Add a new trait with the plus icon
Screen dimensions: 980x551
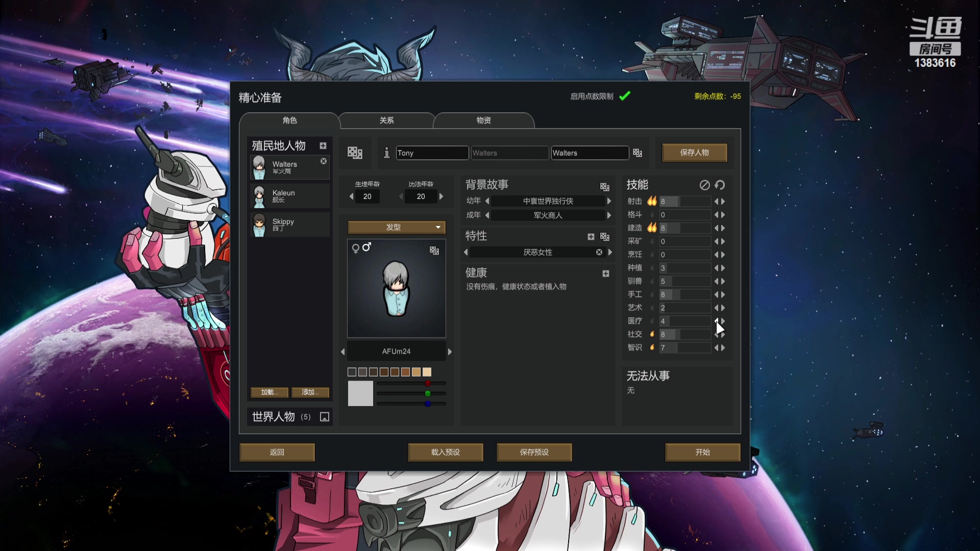(x=591, y=237)
